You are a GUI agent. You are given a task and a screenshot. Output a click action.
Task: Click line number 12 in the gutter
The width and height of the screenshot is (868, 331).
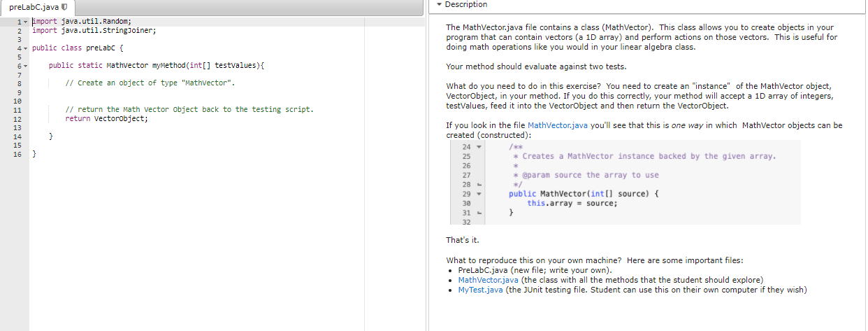coord(17,119)
